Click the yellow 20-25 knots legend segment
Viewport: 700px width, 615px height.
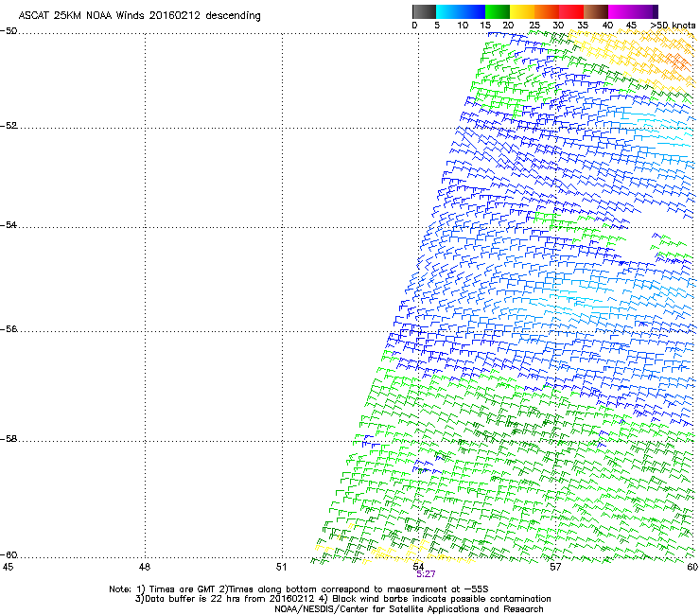[x=522, y=11]
